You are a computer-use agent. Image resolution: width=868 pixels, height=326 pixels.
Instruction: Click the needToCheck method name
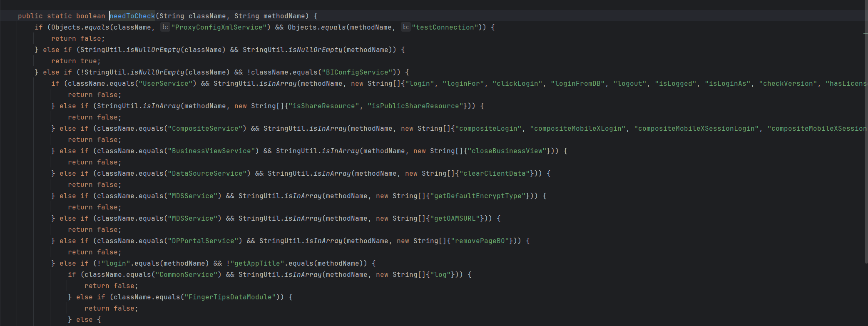(x=132, y=16)
